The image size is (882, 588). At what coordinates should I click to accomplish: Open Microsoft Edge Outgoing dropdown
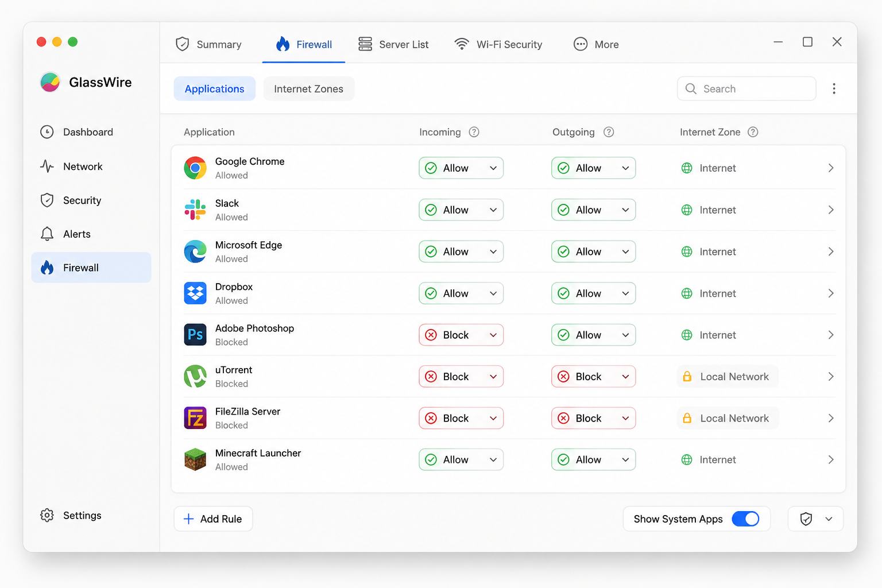[594, 252]
